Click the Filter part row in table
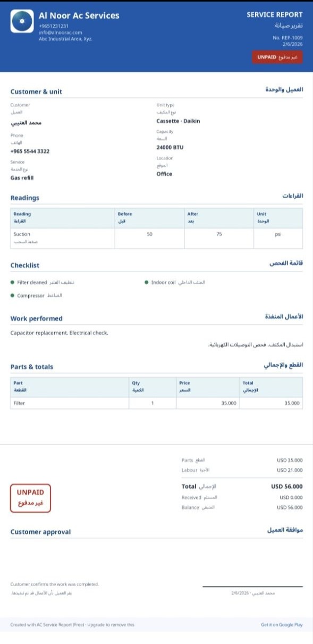313x644 pixels. 156,403
